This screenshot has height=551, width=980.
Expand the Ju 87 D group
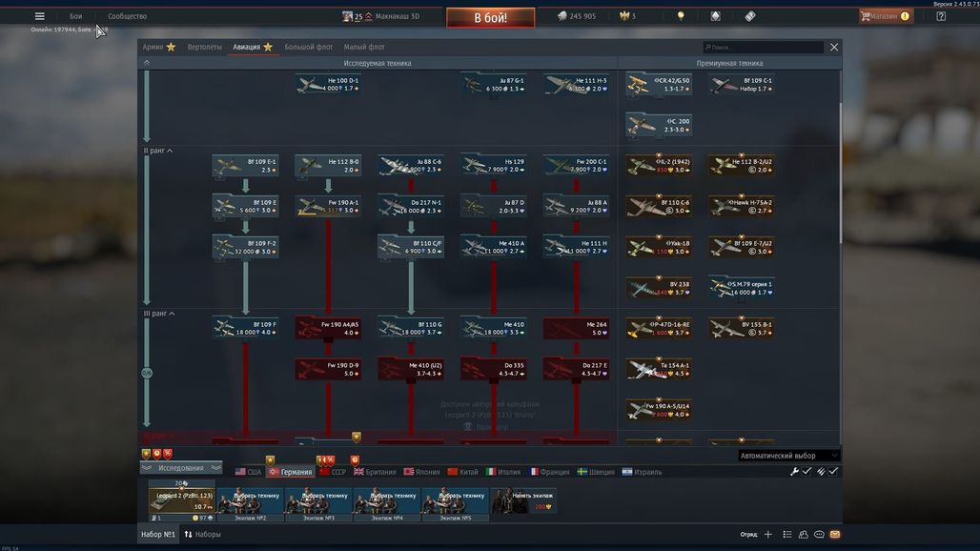click(x=494, y=206)
